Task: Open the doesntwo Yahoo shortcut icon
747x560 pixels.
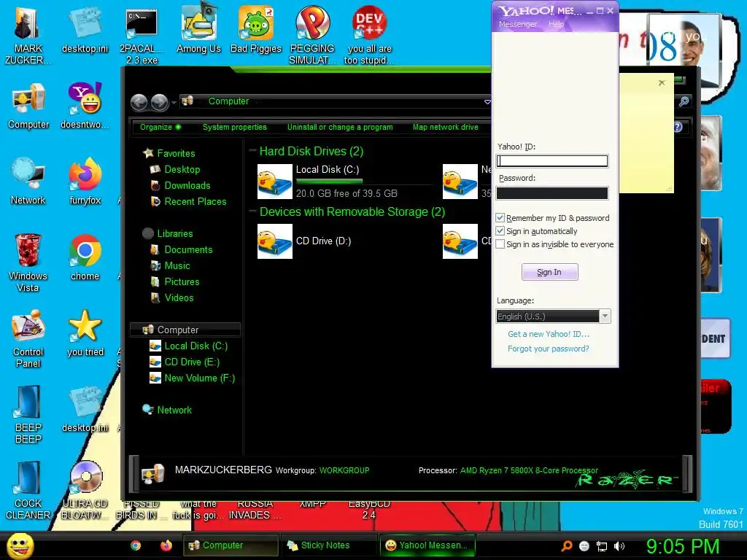Action: (85, 106)
